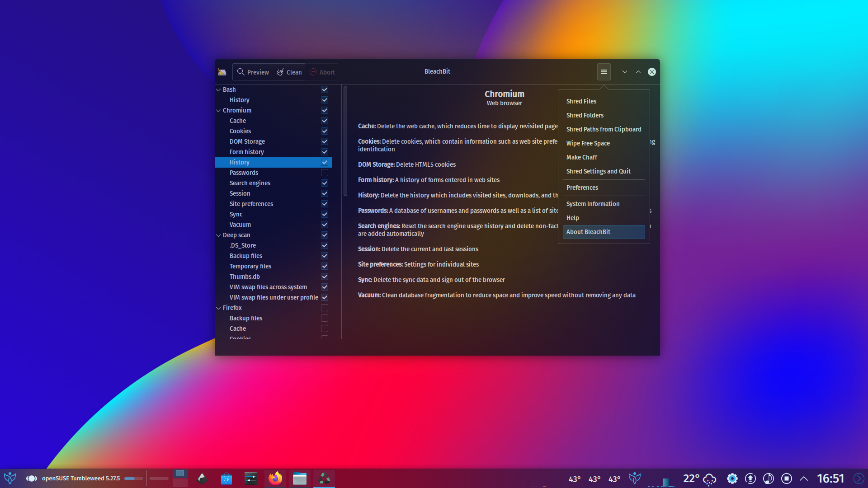
Task: Click the media player tray icon
Action: pos(769,479)
